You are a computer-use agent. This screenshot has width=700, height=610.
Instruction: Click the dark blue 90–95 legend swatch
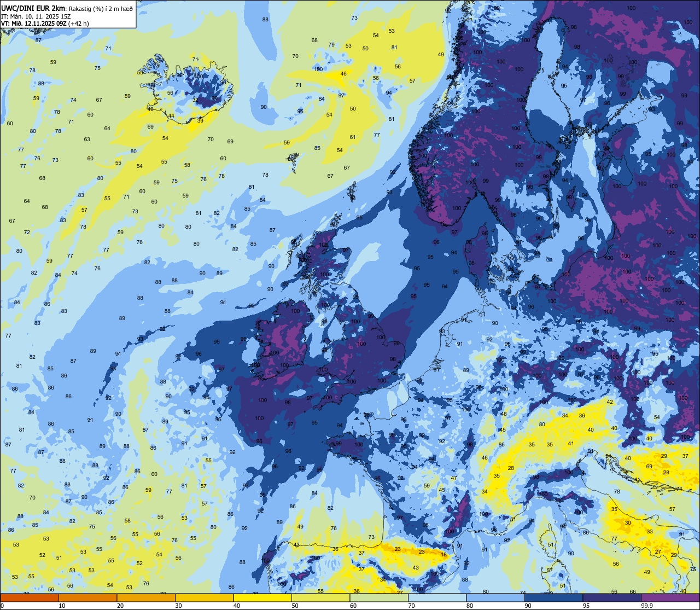(553, 597)
